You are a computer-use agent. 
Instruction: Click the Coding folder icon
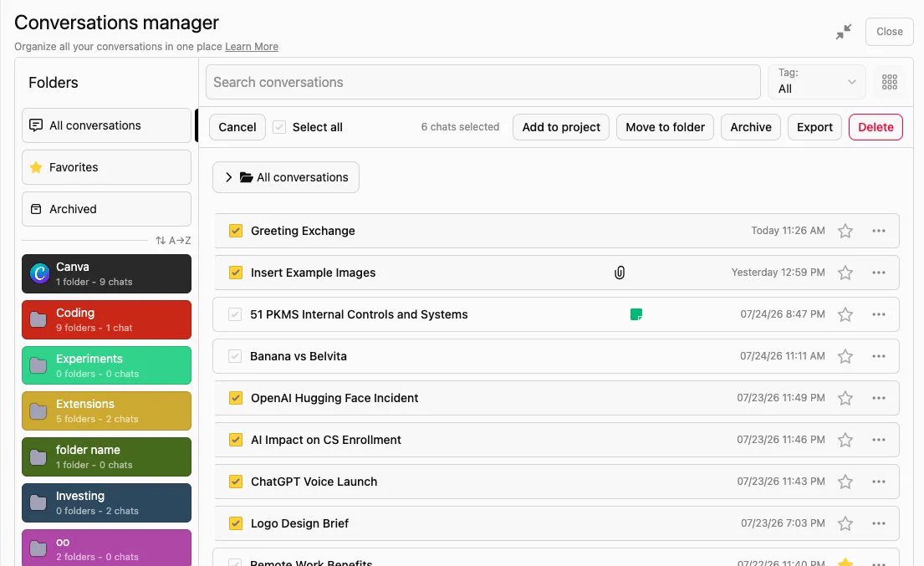click(x=38, y=320)
